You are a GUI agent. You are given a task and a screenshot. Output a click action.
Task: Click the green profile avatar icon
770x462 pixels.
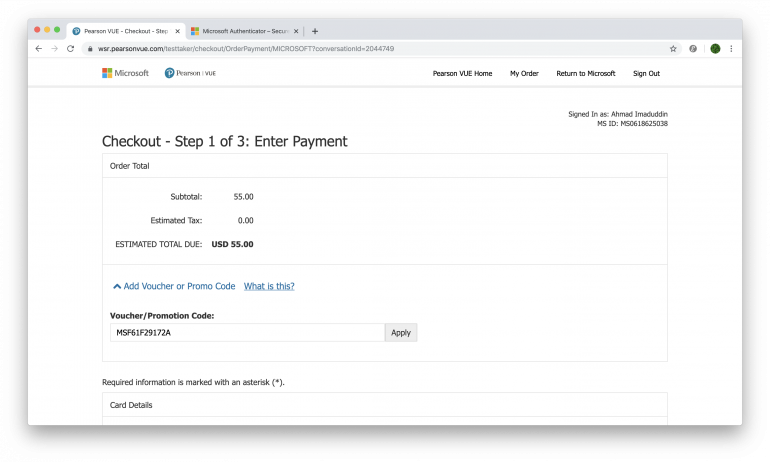pyautogui.click(x=715, y=49)
